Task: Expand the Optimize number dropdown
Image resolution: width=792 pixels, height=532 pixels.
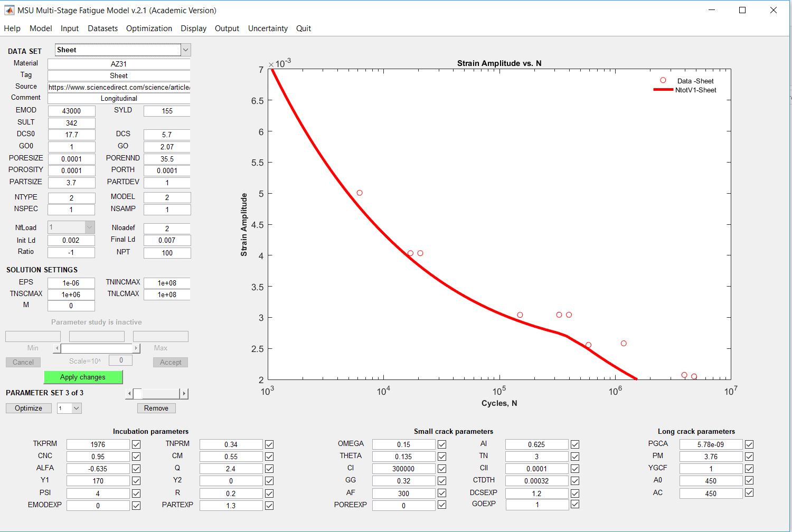Action: point(77,408)
